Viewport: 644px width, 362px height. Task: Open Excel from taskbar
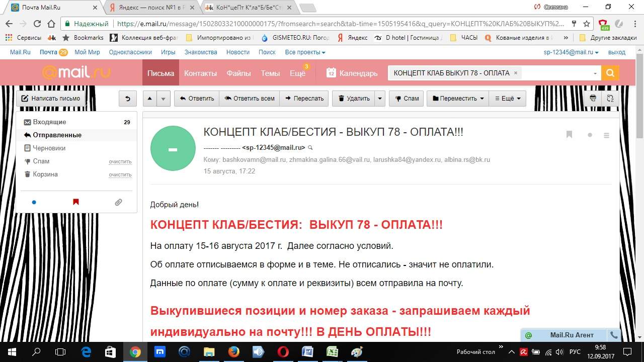pyautogui.click(x=332, y=352)
